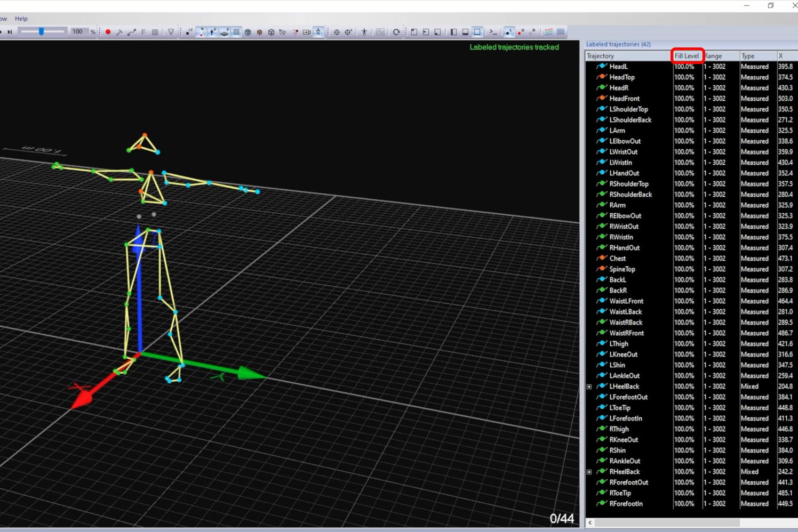Image resolution: width=798 pixels, height=532 pixels.
Task: Click the crosshair target icon
Action: 337,32
